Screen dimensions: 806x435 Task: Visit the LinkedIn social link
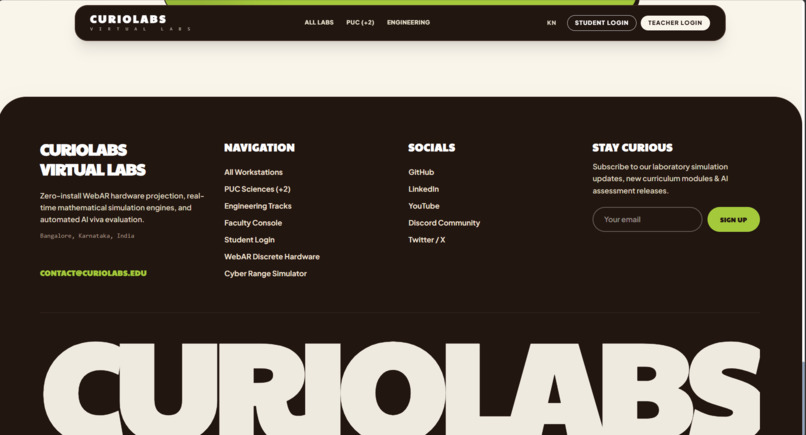(x=424, y=189)
